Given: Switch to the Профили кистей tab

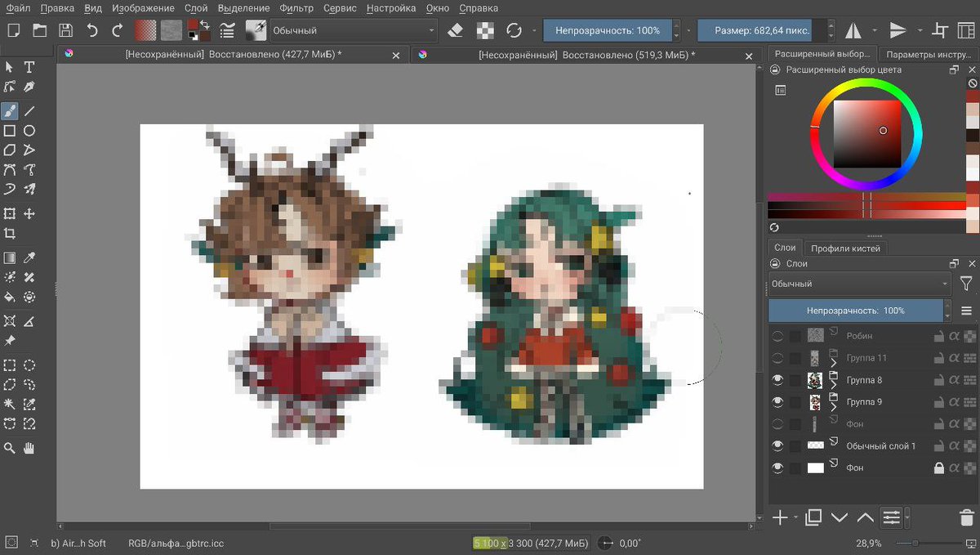Looking at the screenshot, I should (x=845, y=248).
